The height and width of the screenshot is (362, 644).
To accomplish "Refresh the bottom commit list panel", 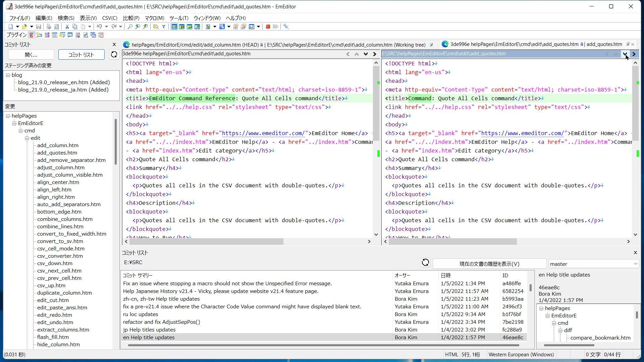I will click(425, 262).
